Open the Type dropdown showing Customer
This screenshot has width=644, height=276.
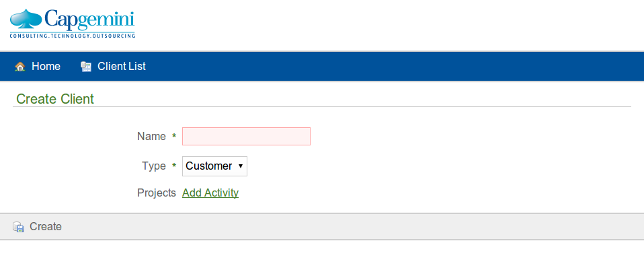point(209,166)
